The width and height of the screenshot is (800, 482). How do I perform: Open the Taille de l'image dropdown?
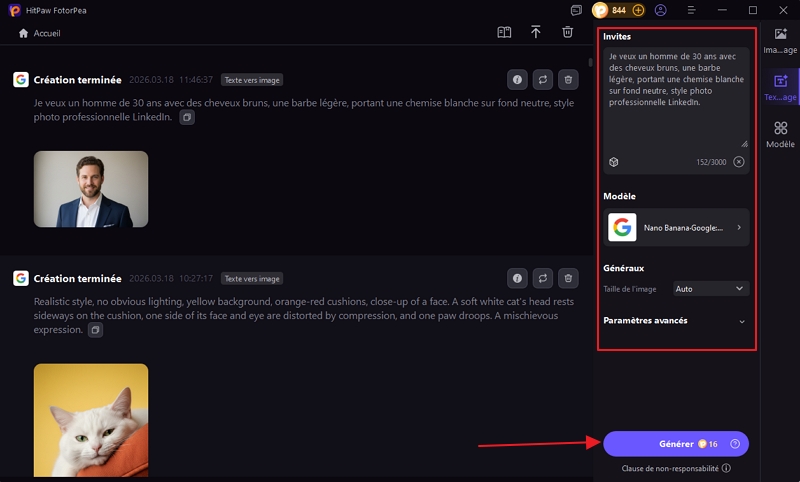click(711, 288)
